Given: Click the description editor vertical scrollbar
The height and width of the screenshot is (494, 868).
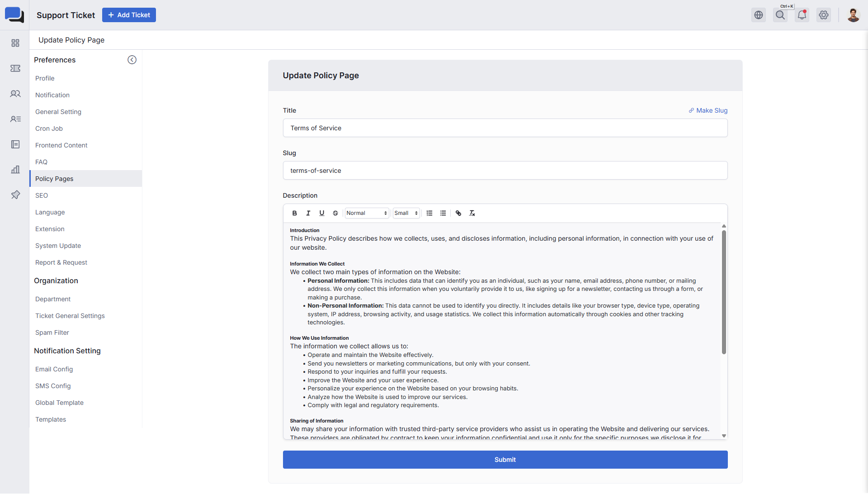Looking at the screenshot, I should [x=724, y=292].
